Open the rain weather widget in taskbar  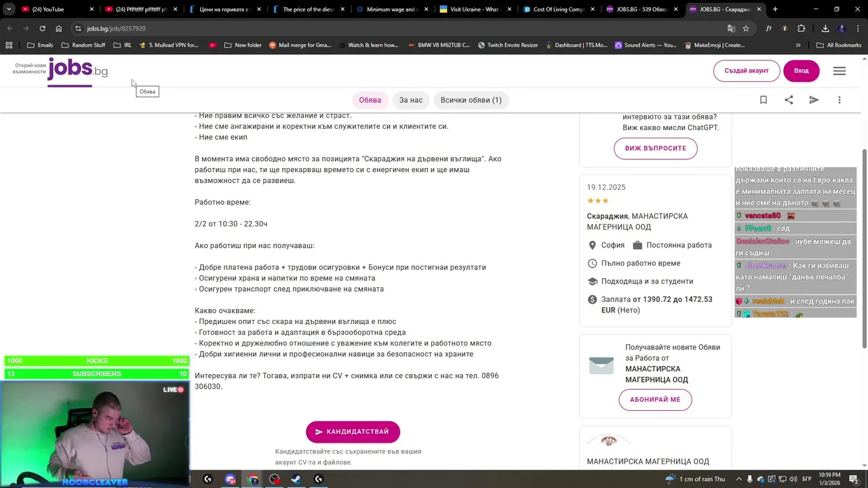click(x=696, y=479)
